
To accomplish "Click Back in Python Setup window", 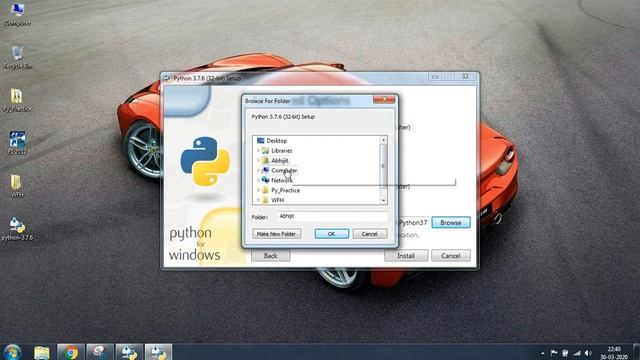I will click(270, 256).
